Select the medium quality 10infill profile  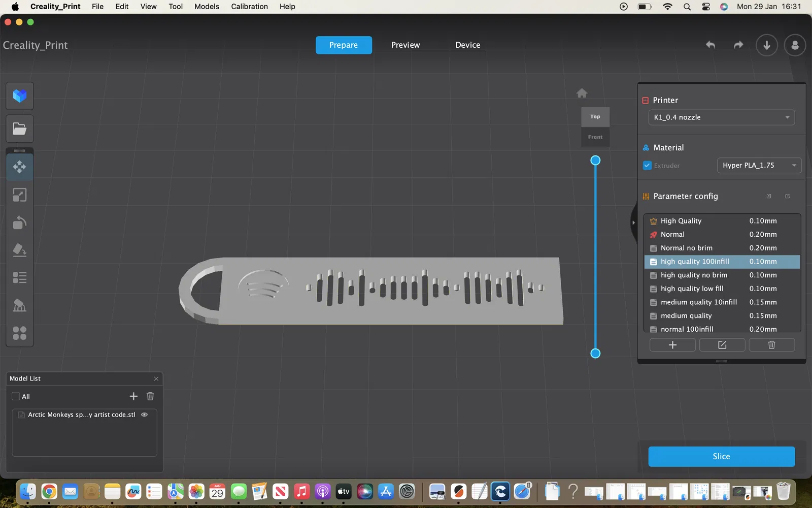pyautogui.click(x=722, y=302)
